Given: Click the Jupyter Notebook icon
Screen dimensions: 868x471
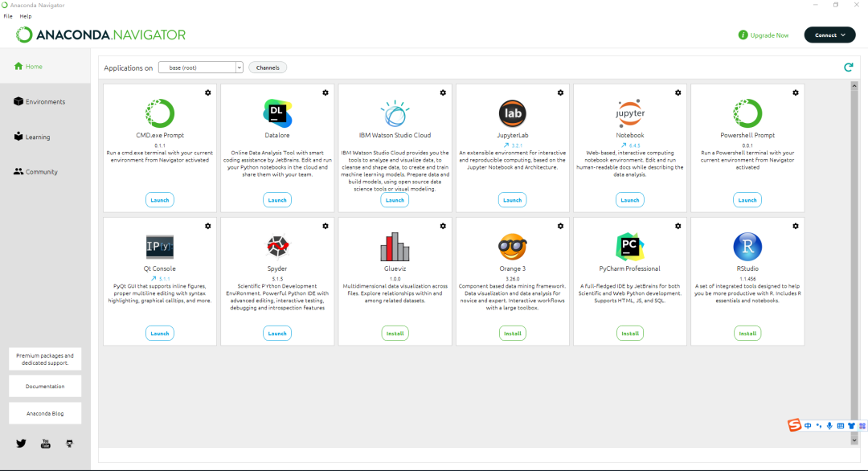Looking at the screenshot, I should pos(630,113).
